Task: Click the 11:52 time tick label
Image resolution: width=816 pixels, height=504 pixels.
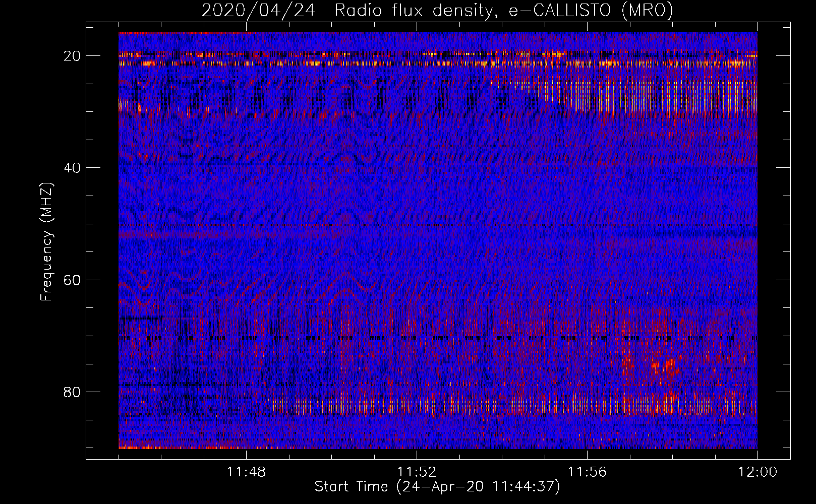Action: point(417,472)
